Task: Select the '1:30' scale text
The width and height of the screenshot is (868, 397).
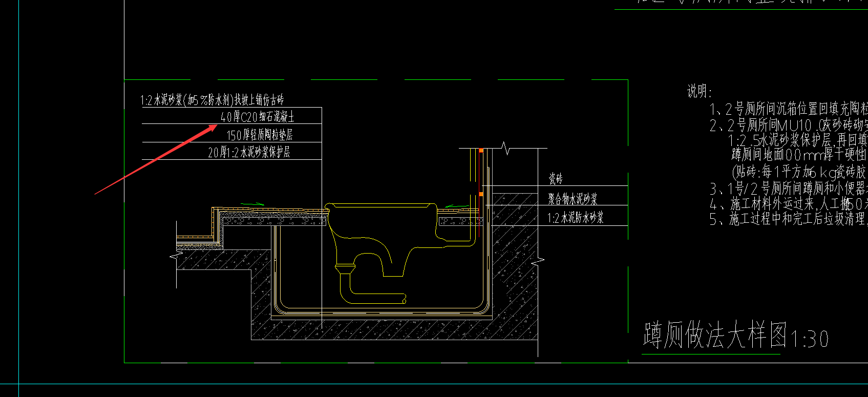Action: 810,339
